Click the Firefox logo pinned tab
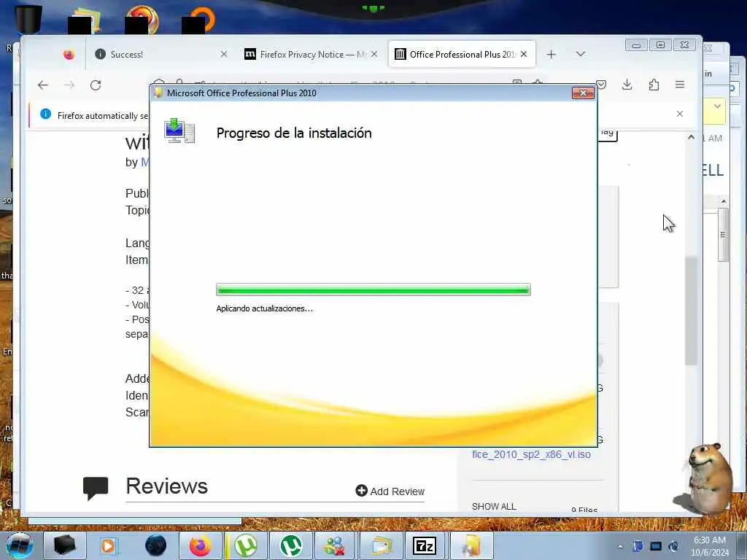Viewport: 747px width, 560px height. coord(69,54)
